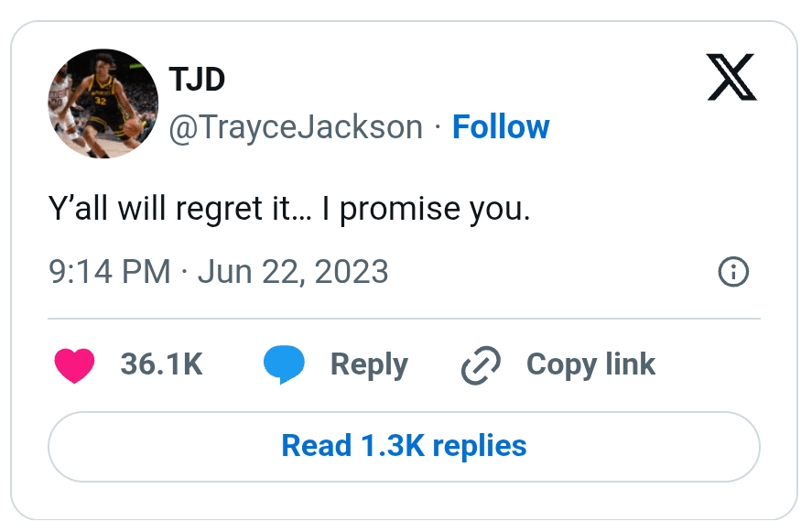The height and width of the screenshot is (532, 812).
Task: Open Read 1.3K replies
Action: (x=404, y=446)
